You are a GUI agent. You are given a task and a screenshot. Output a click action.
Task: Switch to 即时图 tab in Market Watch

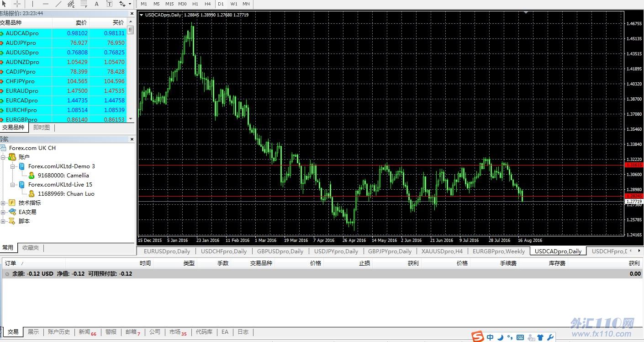42,128
